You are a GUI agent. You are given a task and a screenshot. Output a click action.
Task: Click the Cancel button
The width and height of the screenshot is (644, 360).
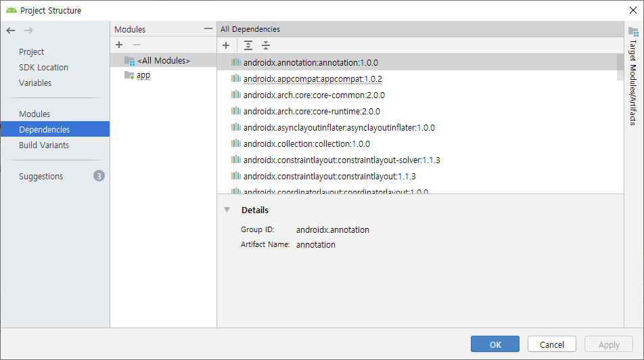pyautogui.click(x=551, y=344)
